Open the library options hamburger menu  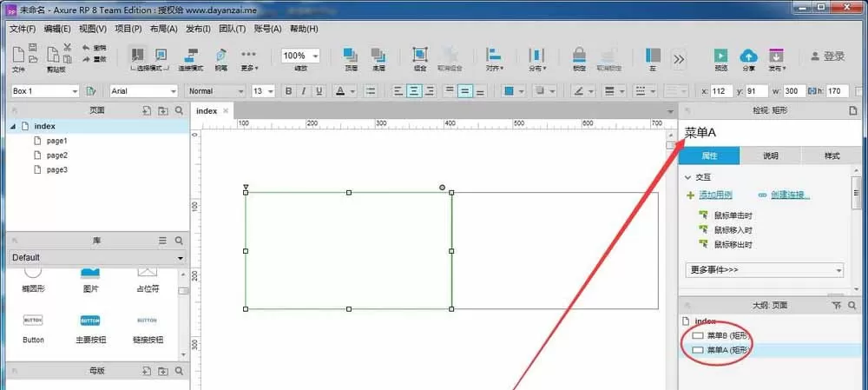click(x=163, y=241)
